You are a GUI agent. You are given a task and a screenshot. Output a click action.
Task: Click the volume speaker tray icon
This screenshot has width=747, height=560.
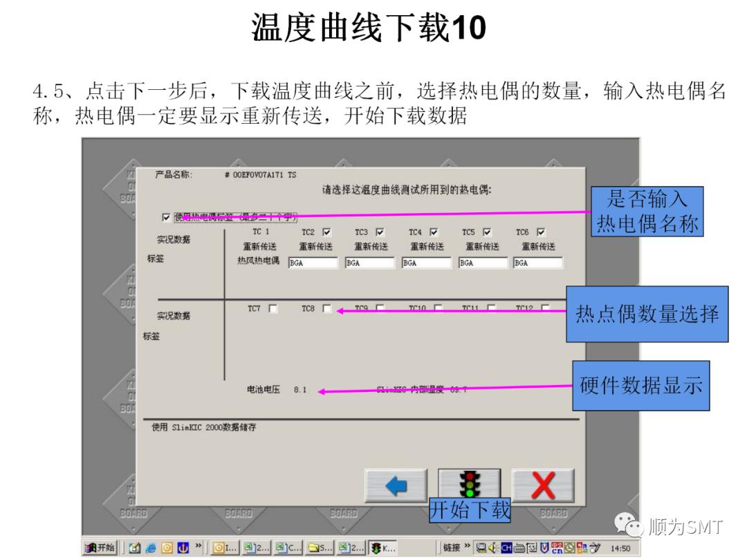click(x=494, y=548)
